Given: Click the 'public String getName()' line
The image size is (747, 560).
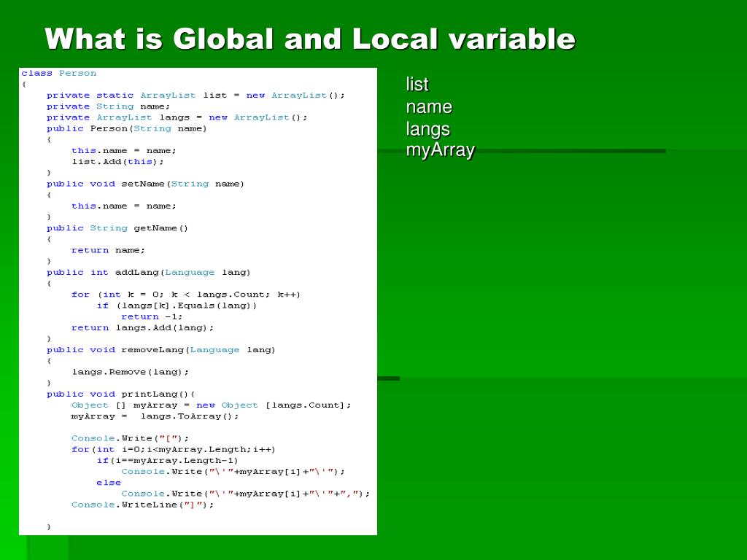Looking at the screenshot, I should coord(117,228).
